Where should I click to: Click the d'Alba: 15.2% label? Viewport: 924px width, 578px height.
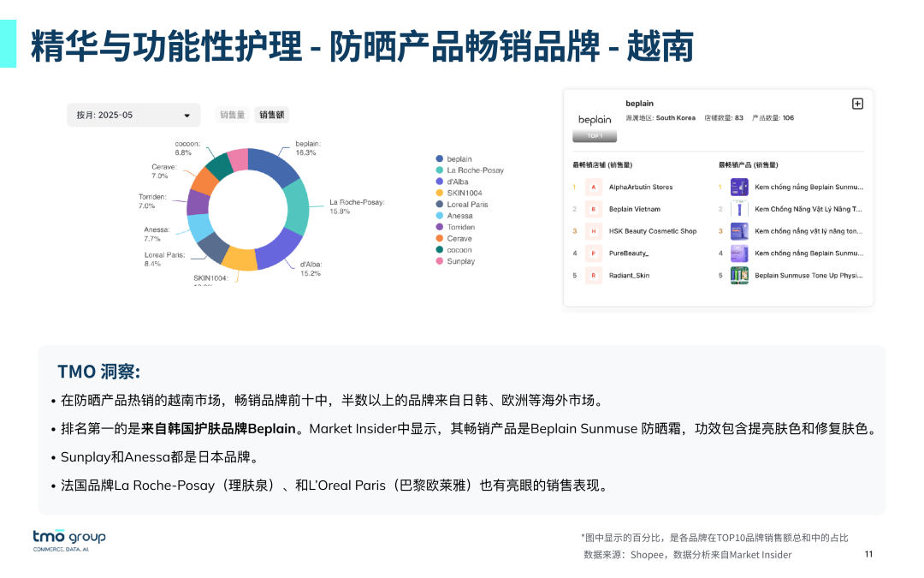[311, 269]
